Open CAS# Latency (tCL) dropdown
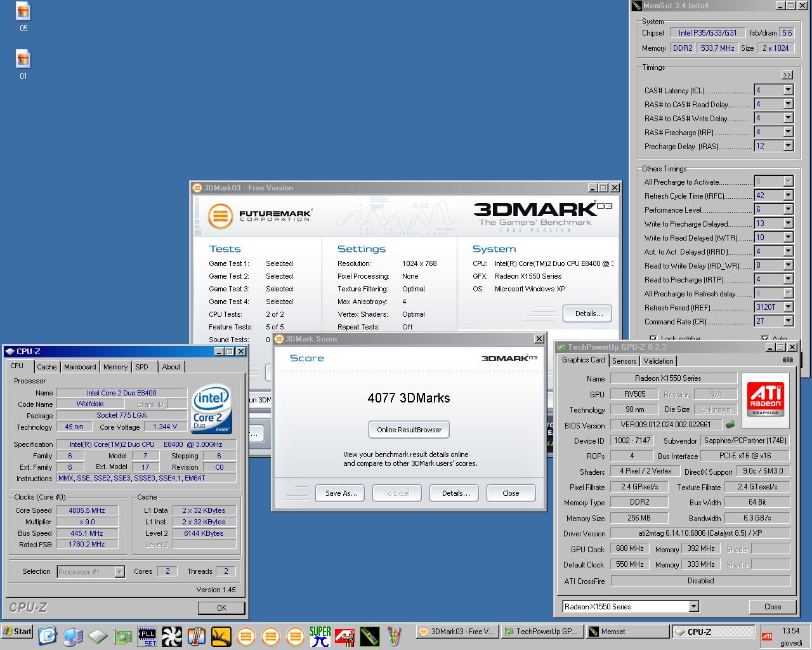The width and height of the screenshot is (812, 650). coord(788,90)
